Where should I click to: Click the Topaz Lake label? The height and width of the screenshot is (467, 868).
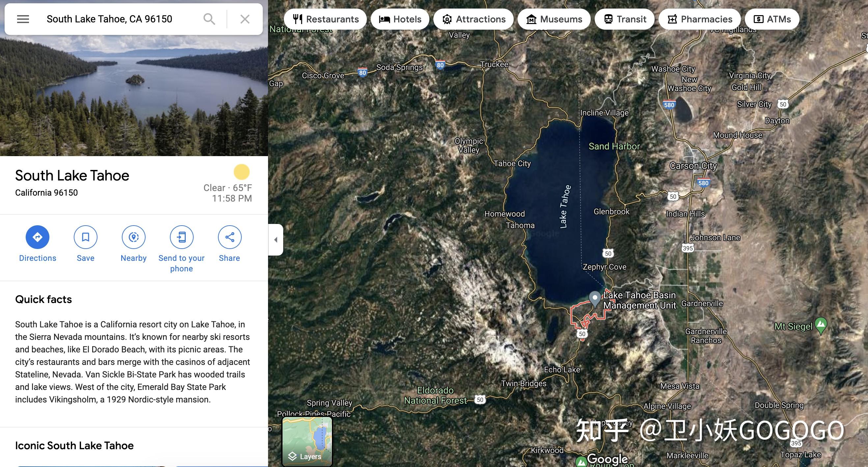800,454
